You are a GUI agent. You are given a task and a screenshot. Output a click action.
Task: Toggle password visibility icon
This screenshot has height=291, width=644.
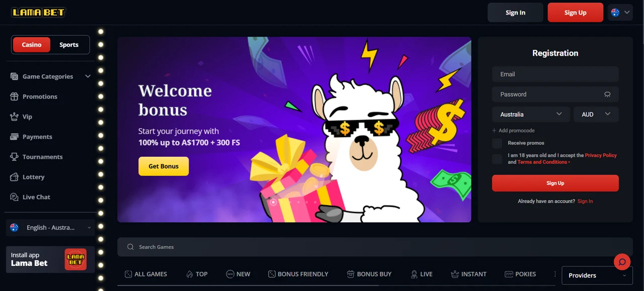click(x=607, y=94)
